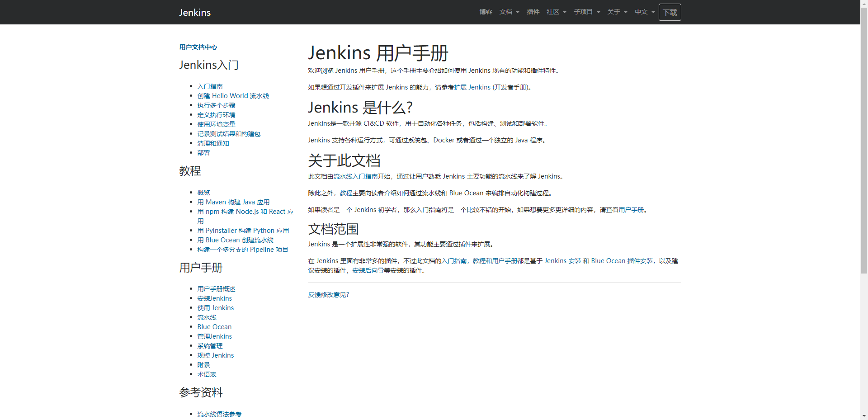
Task: Follow 入门指南 link in 文档范围 paragraph
Action: click(x=454, y=261)
